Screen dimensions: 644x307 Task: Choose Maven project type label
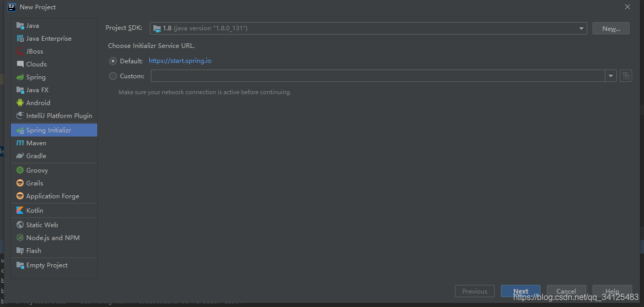tap(37, 143)
